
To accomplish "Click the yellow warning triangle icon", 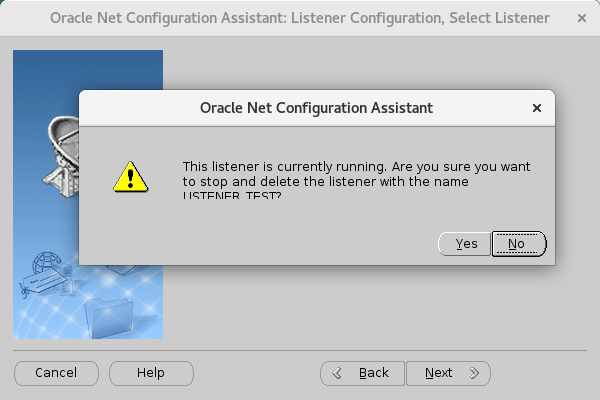I will click(130, 177).
